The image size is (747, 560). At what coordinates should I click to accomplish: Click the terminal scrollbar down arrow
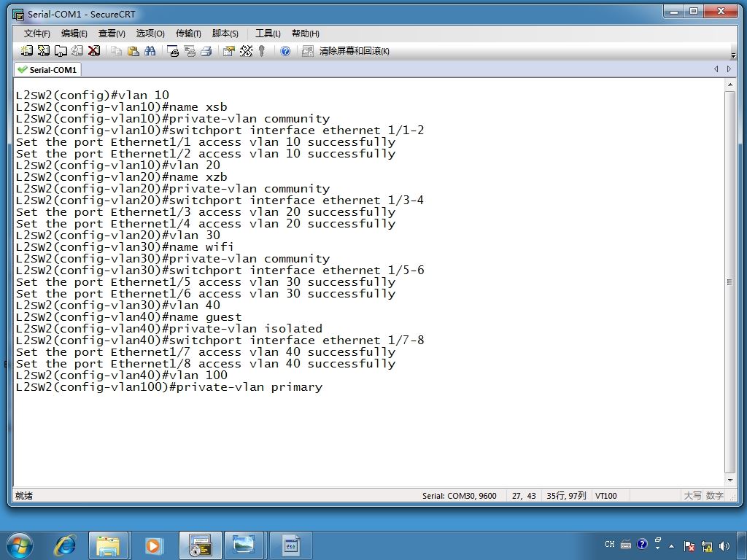pyautogui.click(x=729, y=481)
